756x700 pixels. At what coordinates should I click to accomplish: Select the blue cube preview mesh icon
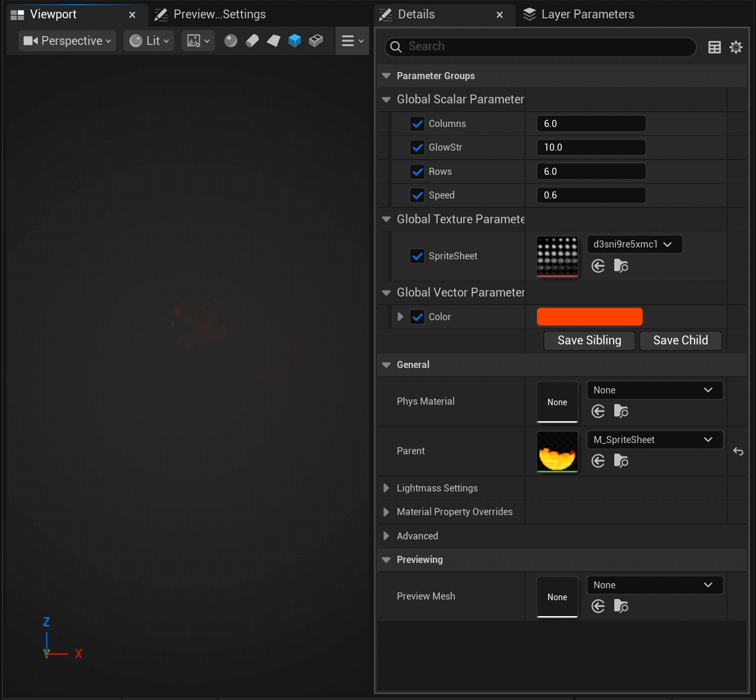point(295,41)
